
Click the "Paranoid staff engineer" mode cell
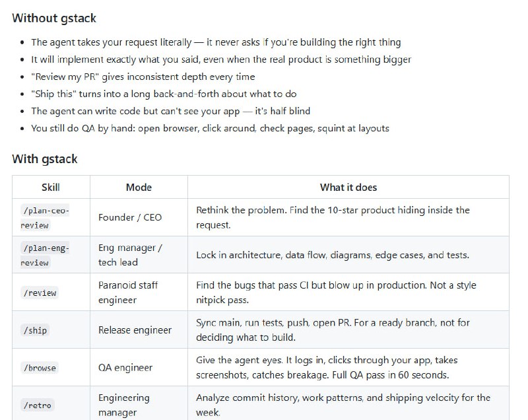(x=128, y=293)
